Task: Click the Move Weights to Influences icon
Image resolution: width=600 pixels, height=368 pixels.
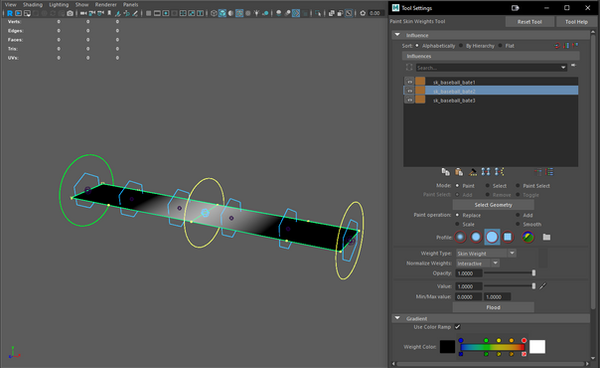Action: [x=486, y=172]
